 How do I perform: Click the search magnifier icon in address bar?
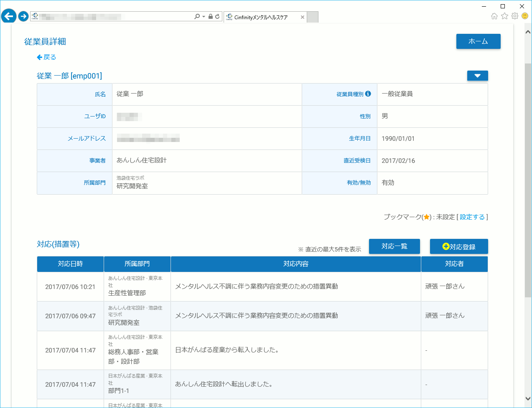[197, 17]
